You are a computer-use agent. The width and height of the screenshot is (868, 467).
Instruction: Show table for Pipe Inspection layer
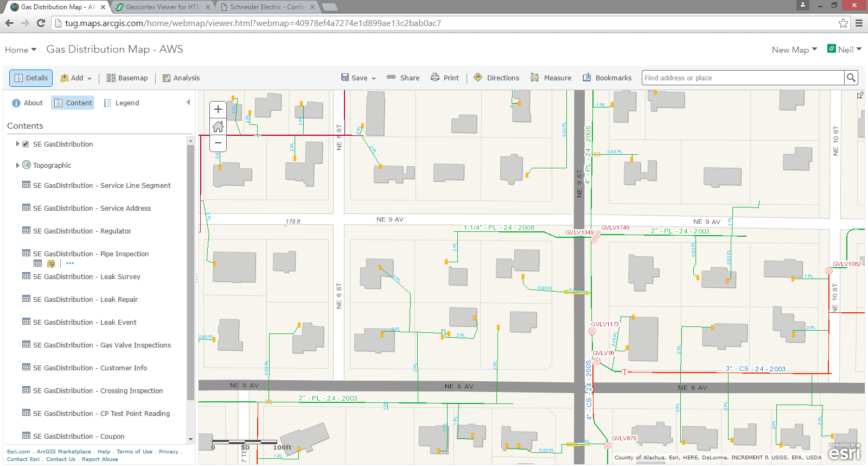pyautogui.click(x=37, y=263)
